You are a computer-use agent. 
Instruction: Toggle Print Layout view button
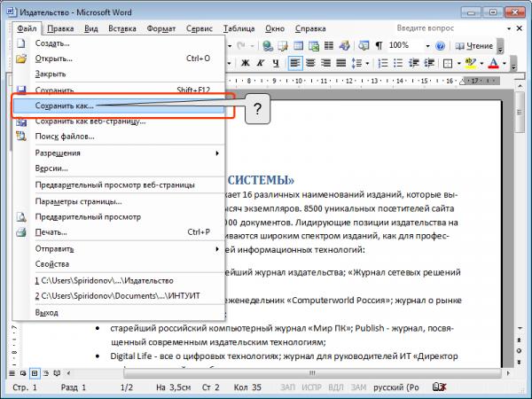coord(35,373)
